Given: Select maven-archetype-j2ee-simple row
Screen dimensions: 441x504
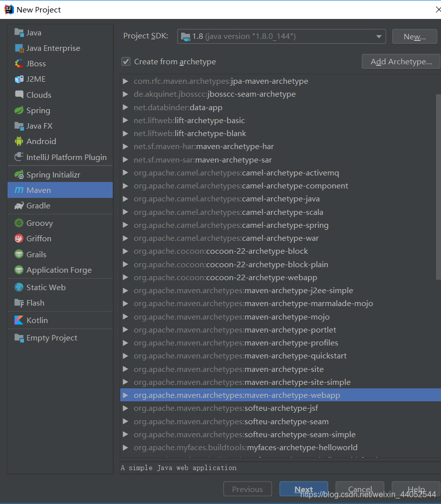Looking at the screenshot, I should point(280,291).
